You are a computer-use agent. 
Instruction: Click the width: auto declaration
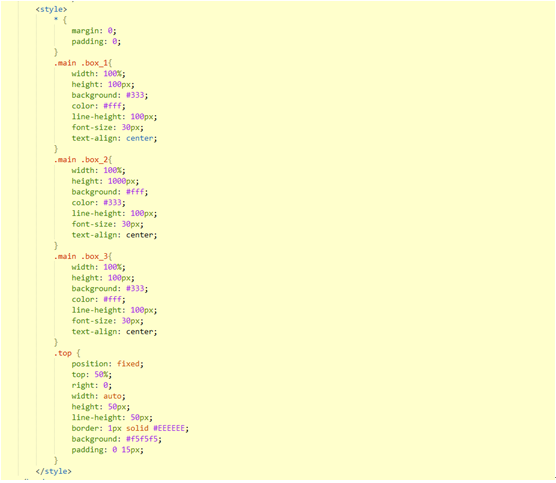tap(99, 396)
